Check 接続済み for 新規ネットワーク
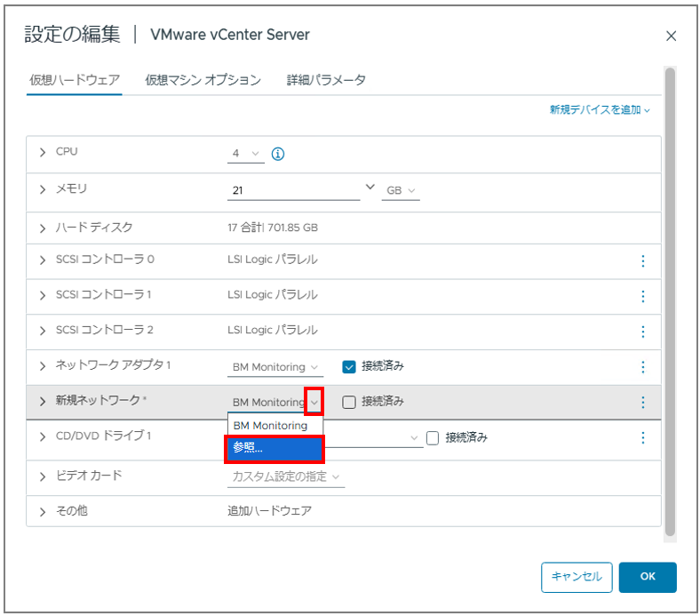The image size is (700, 616). coord(348,402)
